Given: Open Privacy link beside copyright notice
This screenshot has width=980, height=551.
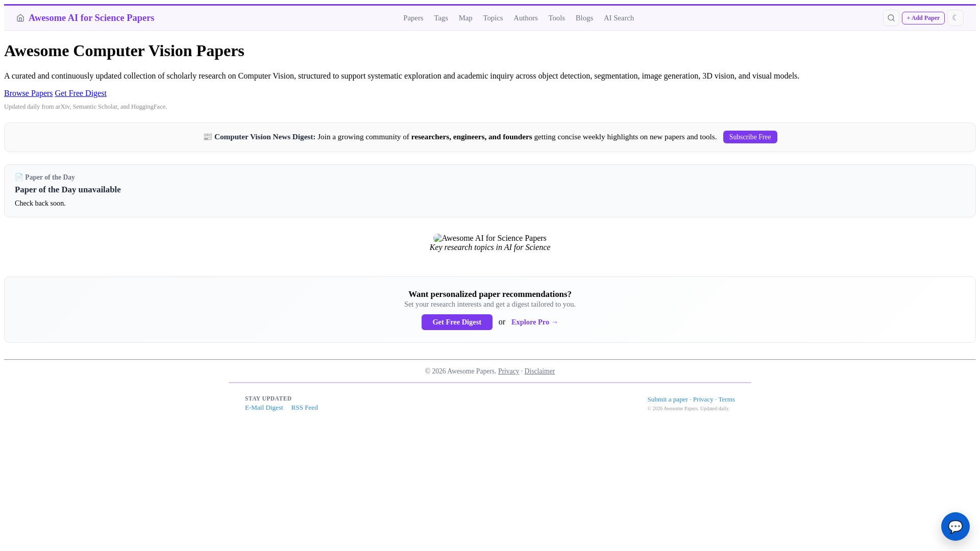Looking at the screenshot, I should coord(508,371).
